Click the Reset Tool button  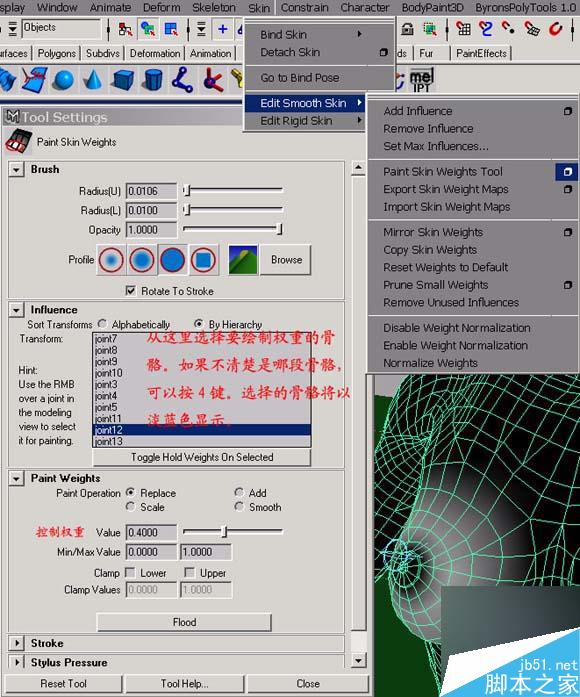click(63, 683)
